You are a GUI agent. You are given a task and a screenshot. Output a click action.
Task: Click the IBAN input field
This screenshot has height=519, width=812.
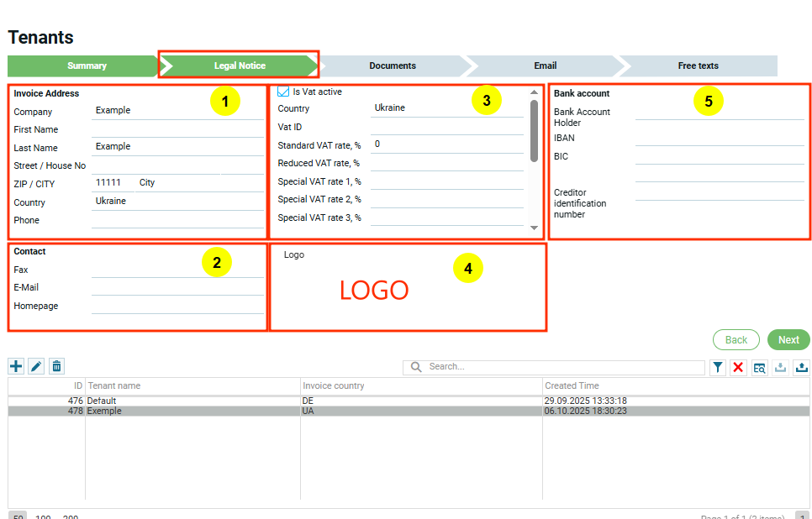click(719, 139)
